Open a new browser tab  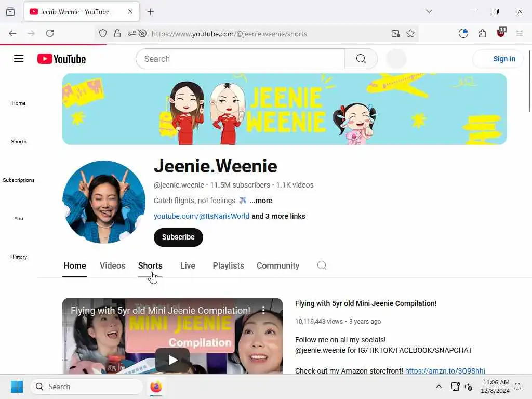click(x=151, y=12)
